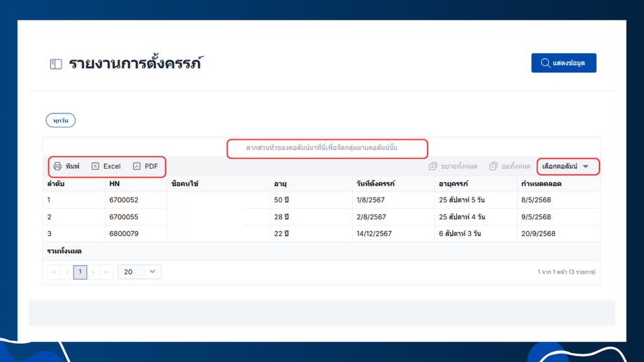
Task: Click the panel layout icon beside the title
Action: pos(56,64)
